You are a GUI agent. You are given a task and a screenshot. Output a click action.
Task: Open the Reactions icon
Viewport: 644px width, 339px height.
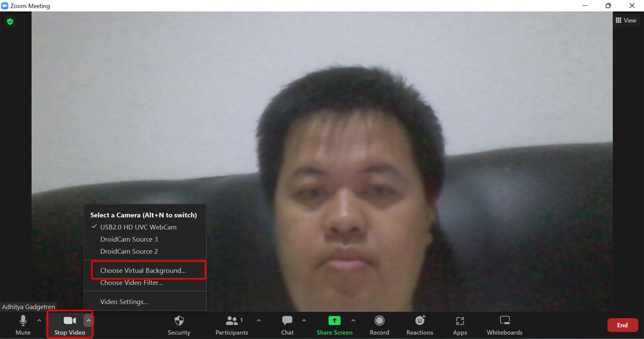click(x=420, y=325)
